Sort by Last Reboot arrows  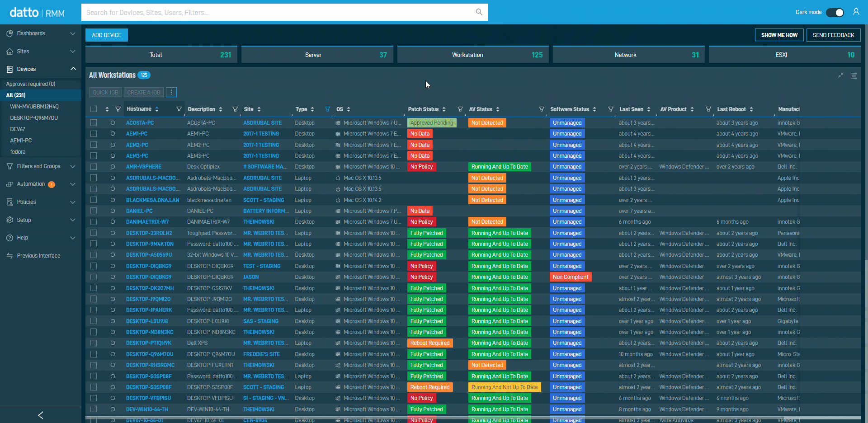[751, 109]
